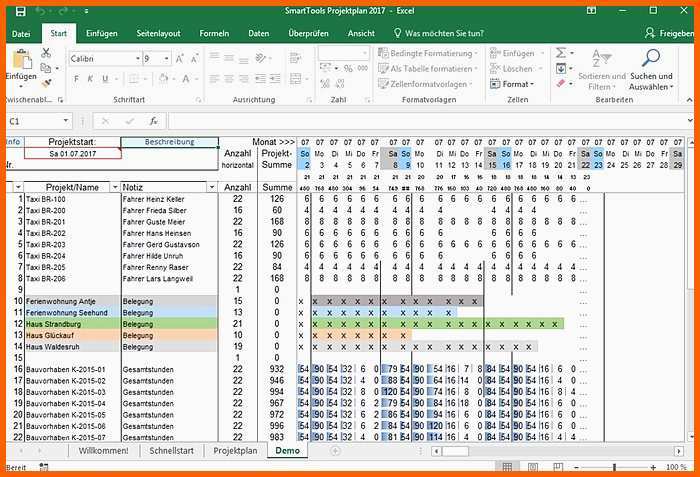Screen dimensions: 700x477
Task: Click Löschen button in Zellen group
Action: (516, 69)
